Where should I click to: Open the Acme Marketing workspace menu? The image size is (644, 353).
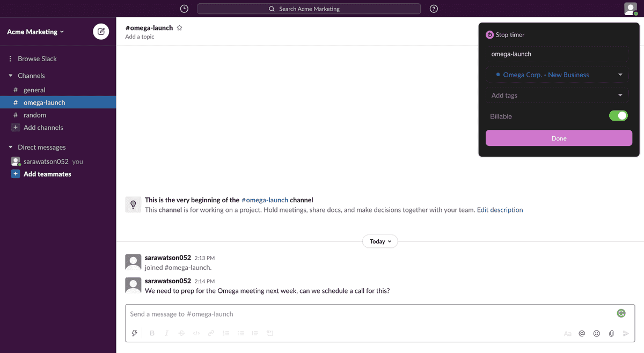[x=35, y=31]
